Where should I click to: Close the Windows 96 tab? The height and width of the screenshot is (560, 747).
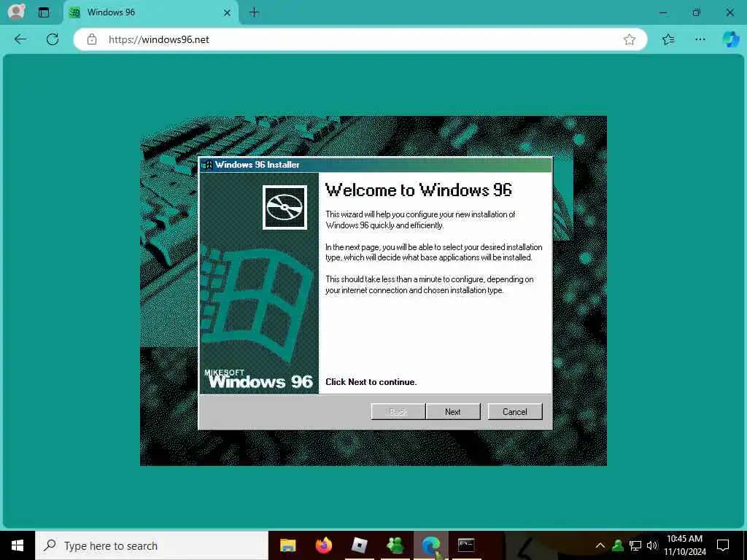click(x=228, y=13)
